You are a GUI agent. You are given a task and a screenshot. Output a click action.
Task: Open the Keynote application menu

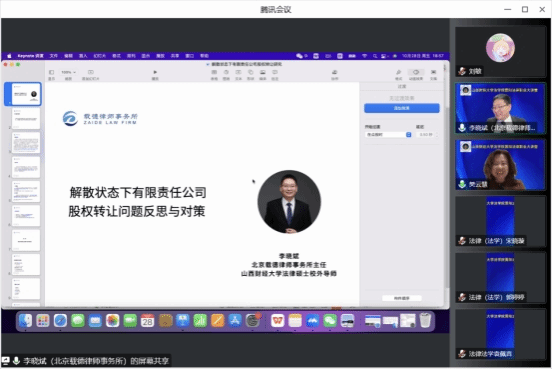pos(30,56)
